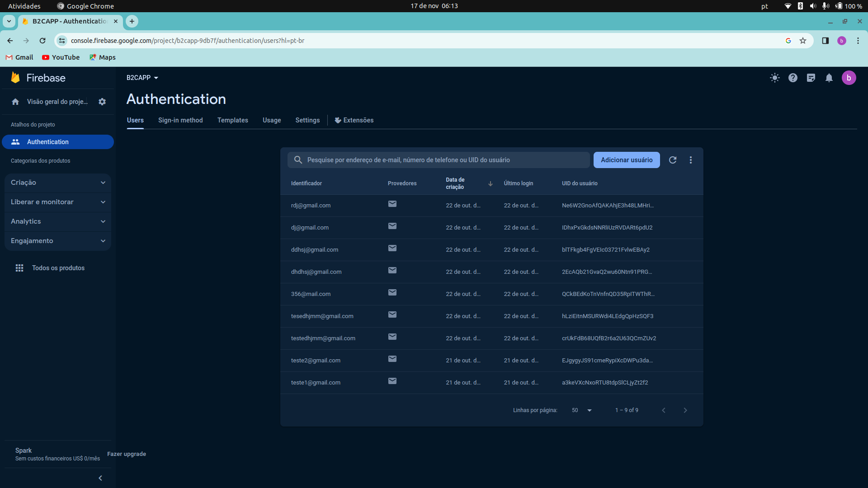Open the YouTube bookmark

click(61, 57)
